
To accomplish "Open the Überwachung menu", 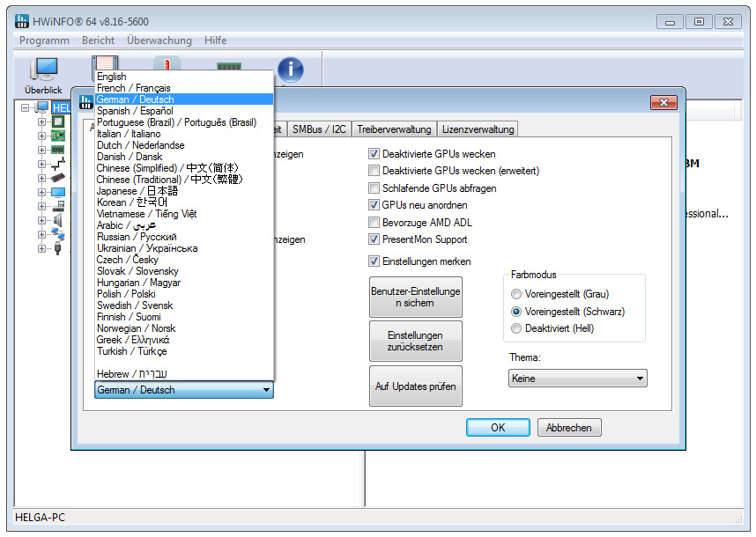I will pos(159,40).
